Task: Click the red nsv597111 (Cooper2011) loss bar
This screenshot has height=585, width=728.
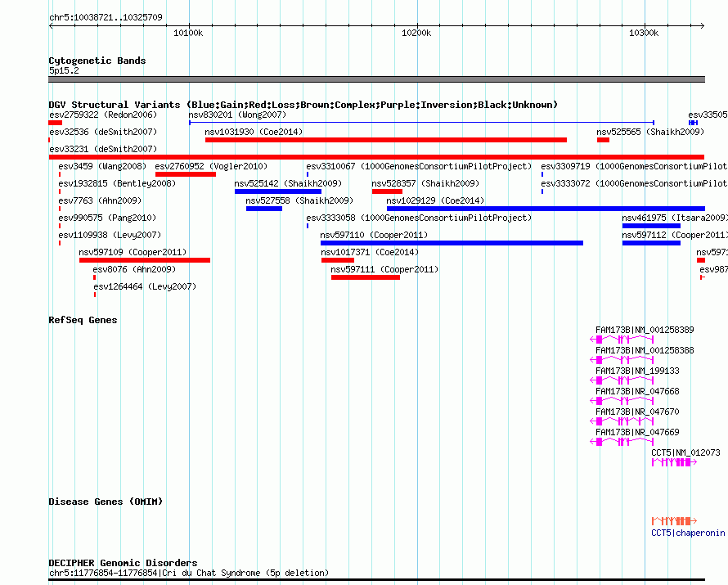Action: click(366, 277)
